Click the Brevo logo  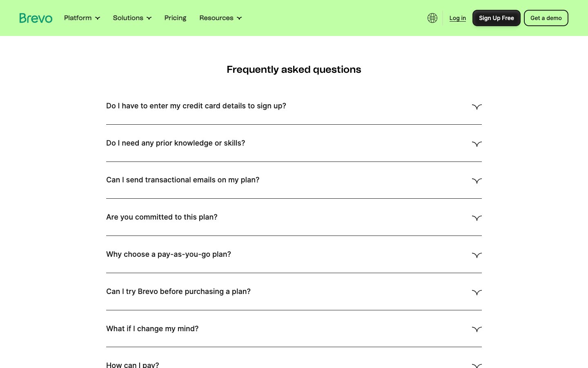point(36,18)
